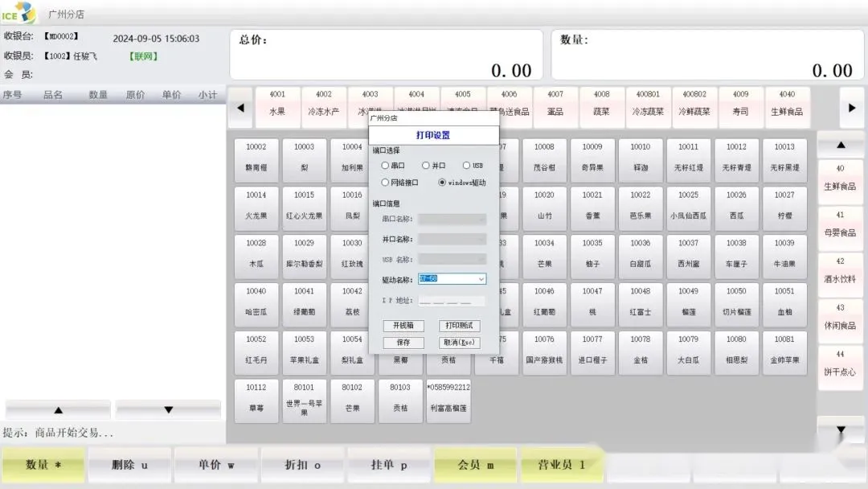Click the 数量 * function key
The image size is (868, 489).
pyautogui.click(x=43, y=465)
